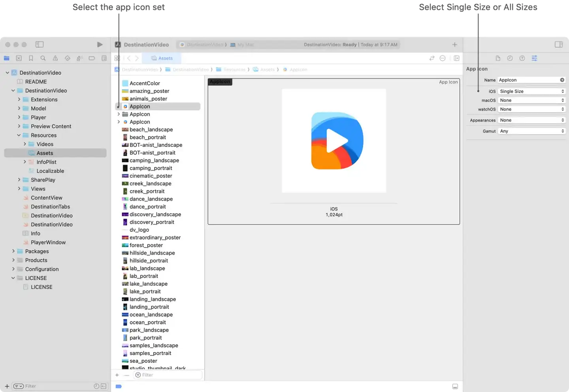Show the Quick Help inspector
Viewport: 569px width, 392px height.
522,58
